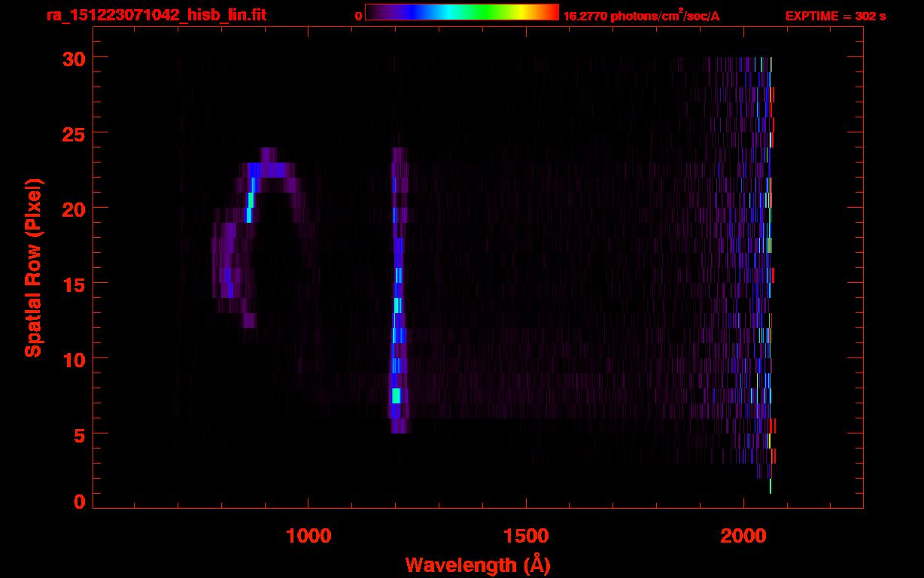This screenshot has width=924, height=578.
Task: Click the EXPTIME = 302 s text
Action: pos(835,16)
